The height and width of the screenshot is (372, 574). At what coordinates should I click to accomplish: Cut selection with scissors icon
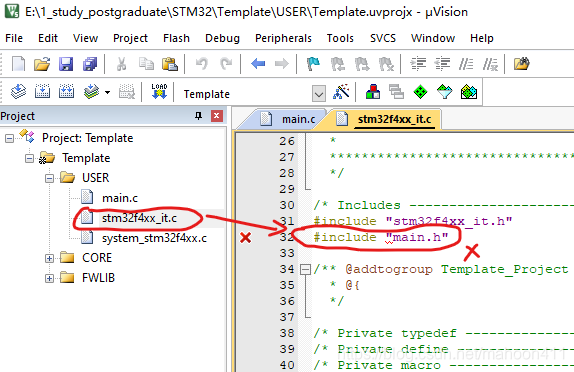(x=122, y=64)
